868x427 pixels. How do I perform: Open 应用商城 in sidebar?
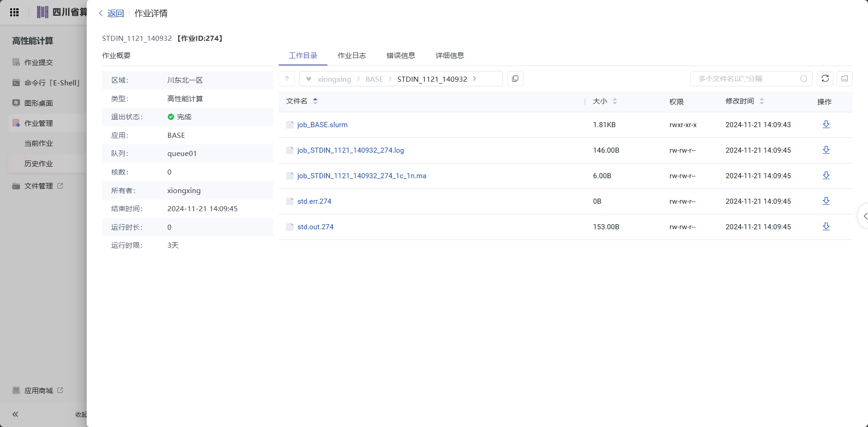tap(38, 390)
